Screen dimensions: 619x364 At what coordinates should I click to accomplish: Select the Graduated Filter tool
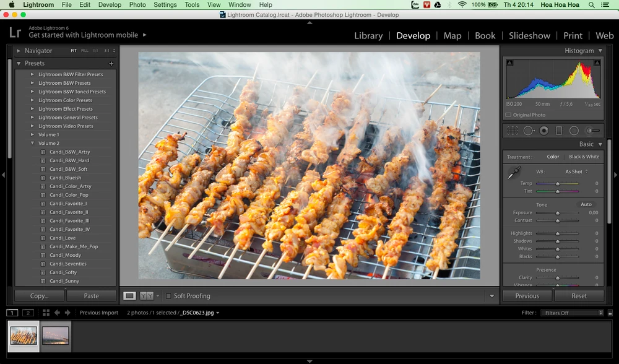(559, 130)
